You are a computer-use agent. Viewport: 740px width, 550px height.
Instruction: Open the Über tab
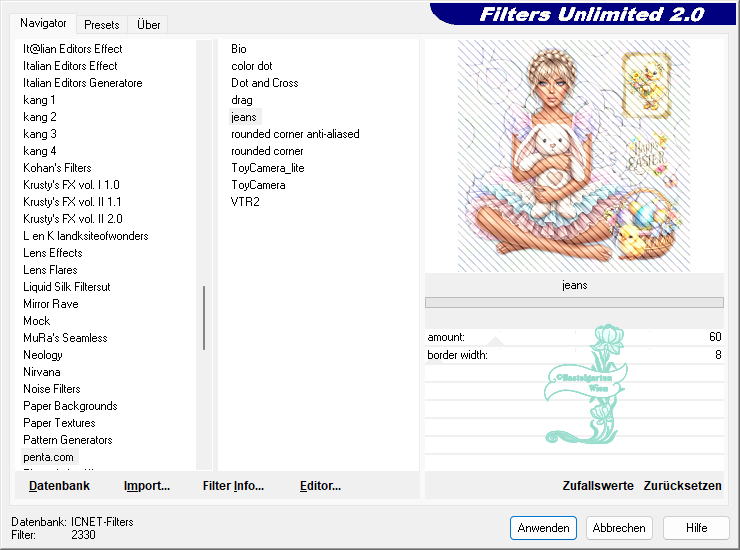(148, 25)
